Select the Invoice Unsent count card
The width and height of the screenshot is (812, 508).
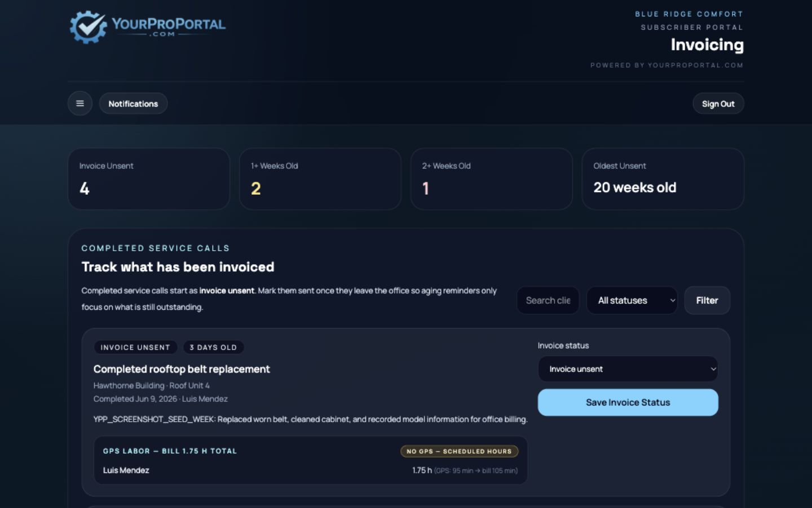point(149,179)
